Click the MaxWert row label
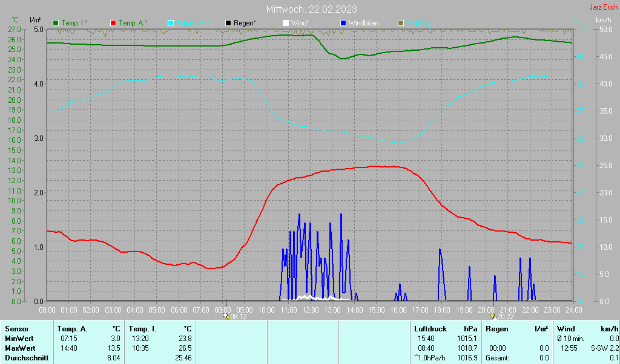 click(20, 349)
